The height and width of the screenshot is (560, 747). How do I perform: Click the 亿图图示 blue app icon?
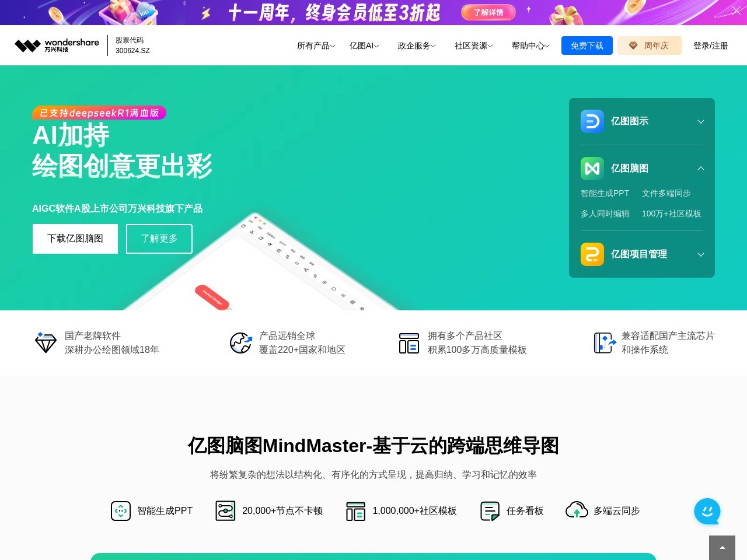592,121
